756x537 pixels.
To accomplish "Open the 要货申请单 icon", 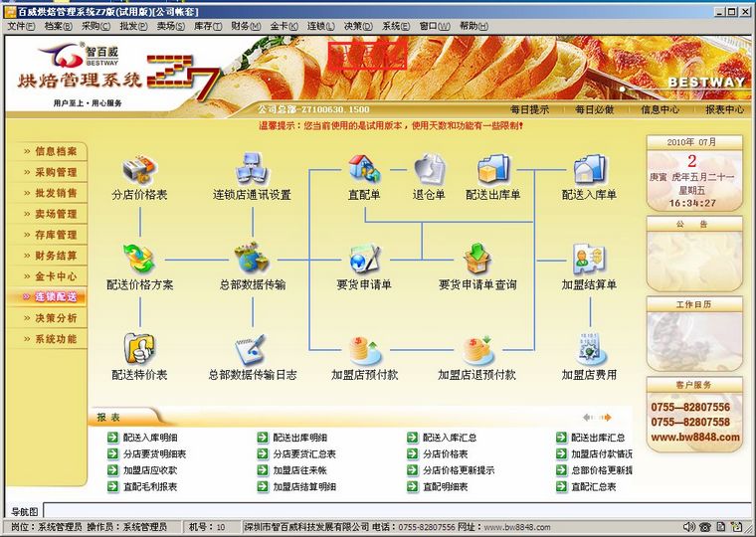I will pyautogui.click(x=364, y=259).
